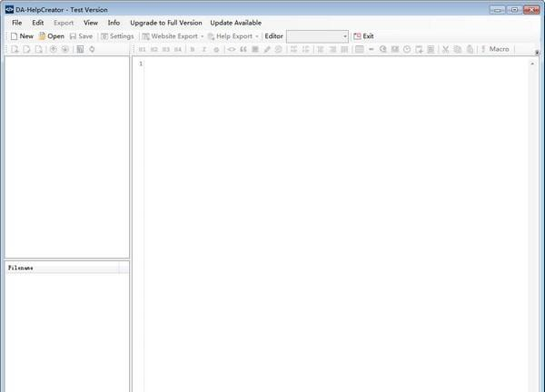Click the clock date-time icon
This screenshot has height=392, width=545.
click(407, 49)
